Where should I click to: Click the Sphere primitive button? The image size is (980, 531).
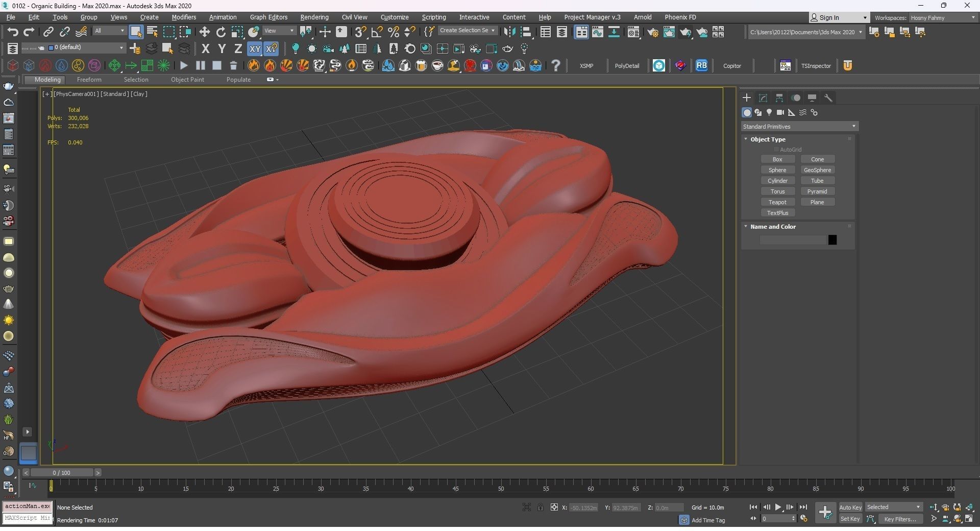(777, 170)
